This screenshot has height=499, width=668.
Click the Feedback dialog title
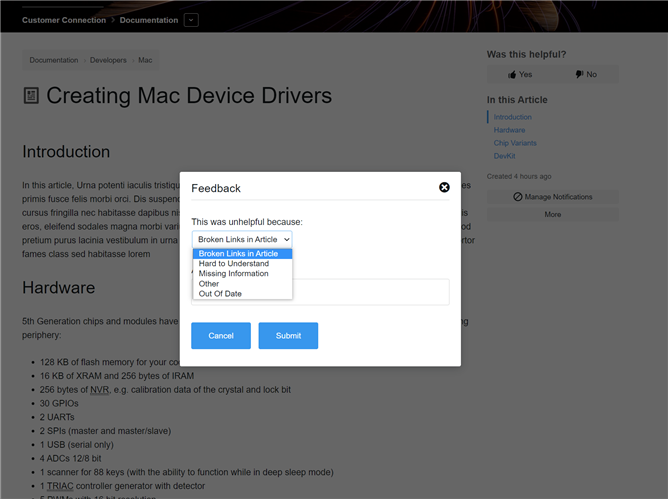pos(216,188)
